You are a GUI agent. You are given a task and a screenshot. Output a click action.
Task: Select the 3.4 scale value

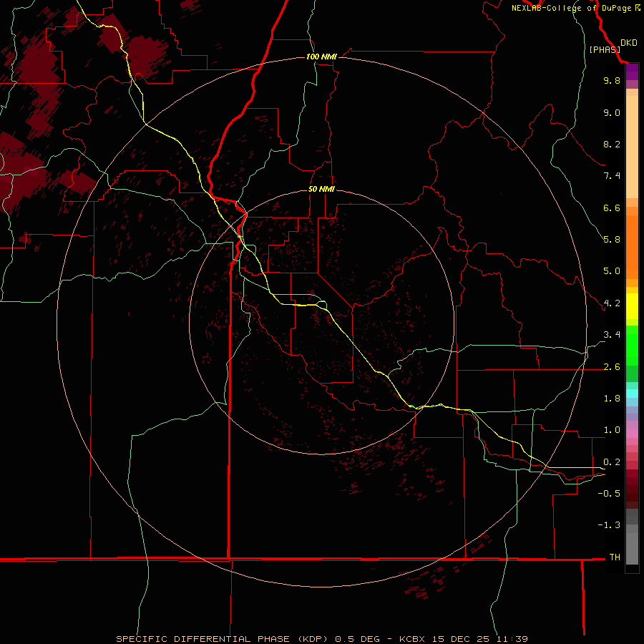(612, 335)
